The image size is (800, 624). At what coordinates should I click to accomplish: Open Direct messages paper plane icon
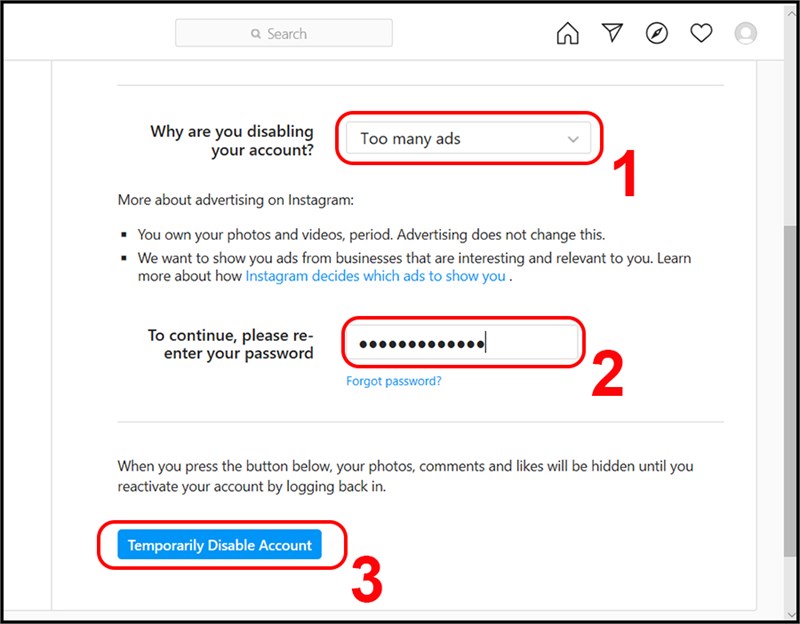(612, 34)
